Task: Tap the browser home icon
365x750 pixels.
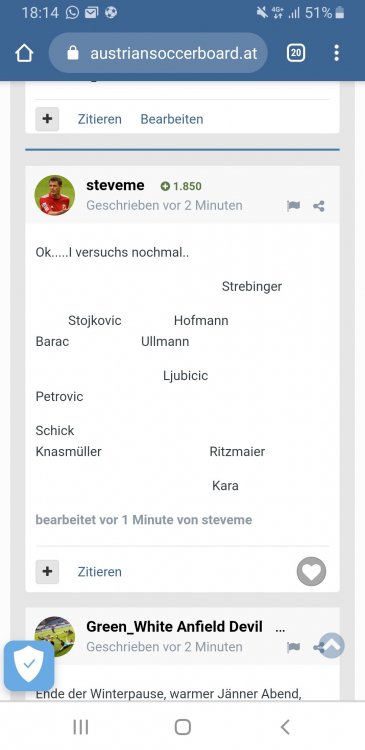Action: (24, 53)
